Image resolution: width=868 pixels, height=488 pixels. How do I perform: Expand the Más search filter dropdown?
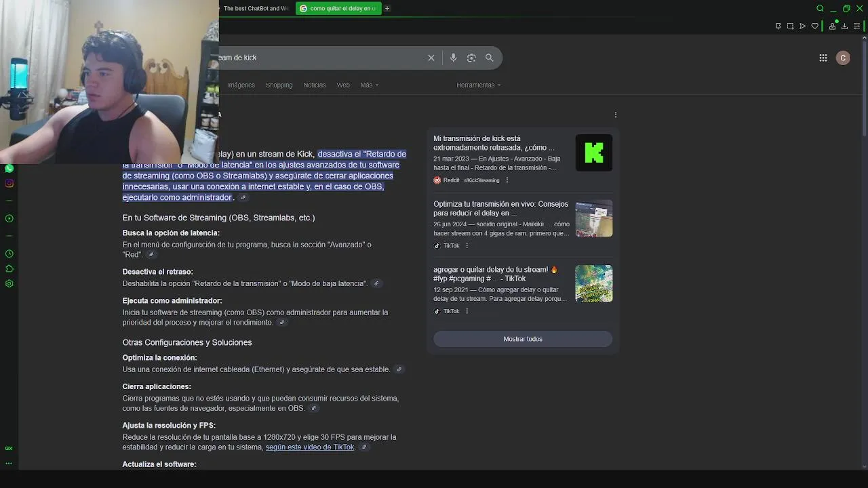pyautogui.click(x=370, y=85)
